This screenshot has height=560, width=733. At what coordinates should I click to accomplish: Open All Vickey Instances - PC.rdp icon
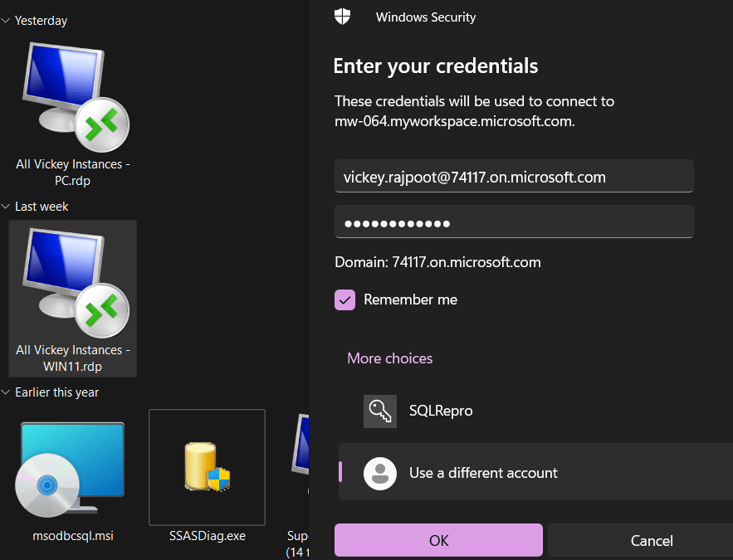tap(76, 97)
